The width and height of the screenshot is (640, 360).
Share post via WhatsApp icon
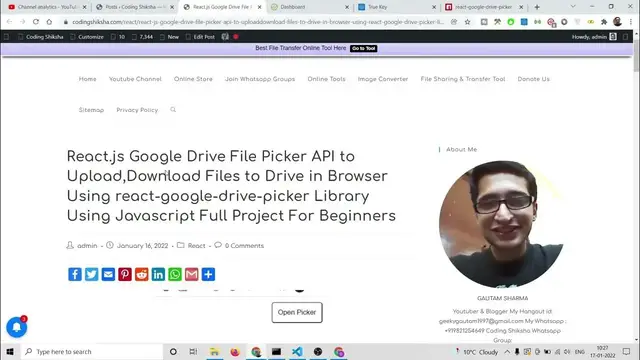(175, 274)
